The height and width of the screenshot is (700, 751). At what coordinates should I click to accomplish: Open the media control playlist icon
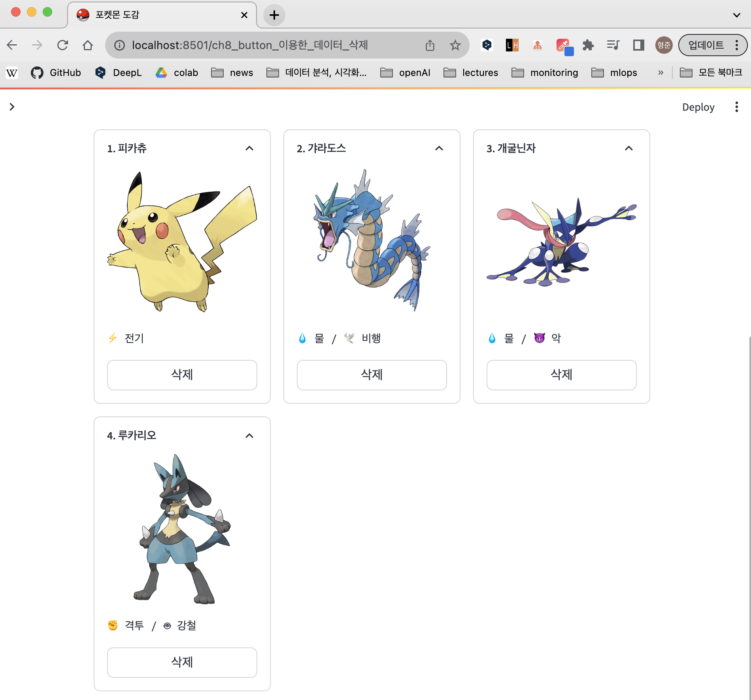pyautogui.click(x=613, y=45)
